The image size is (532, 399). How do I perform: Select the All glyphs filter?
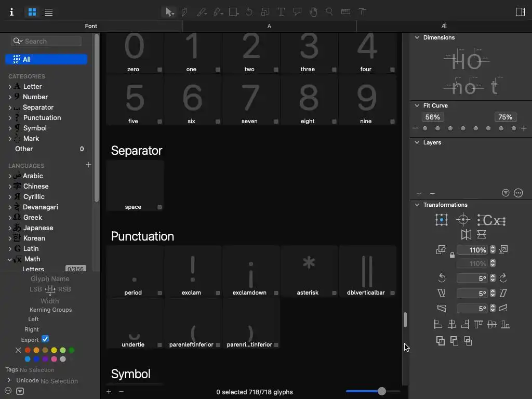point(46,59)
